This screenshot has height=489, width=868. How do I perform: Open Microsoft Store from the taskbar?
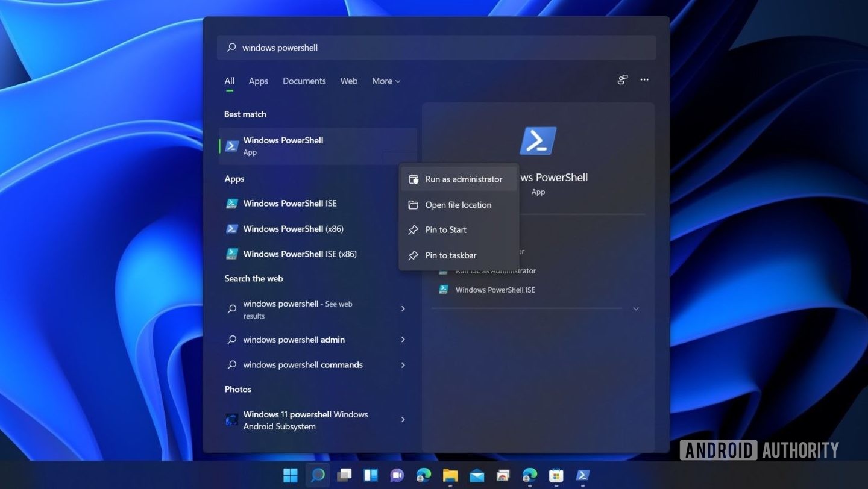(x=556, y=475)
